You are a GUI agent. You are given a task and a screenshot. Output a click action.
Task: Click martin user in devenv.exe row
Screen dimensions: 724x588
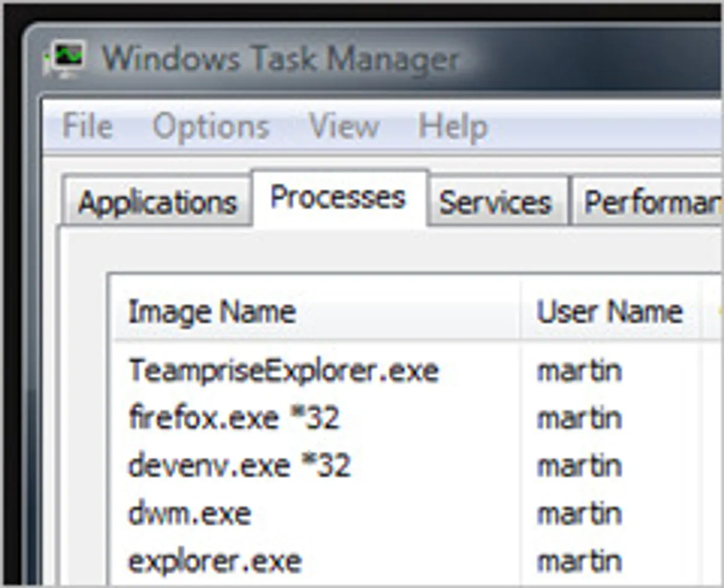click(x=579, y=466)
